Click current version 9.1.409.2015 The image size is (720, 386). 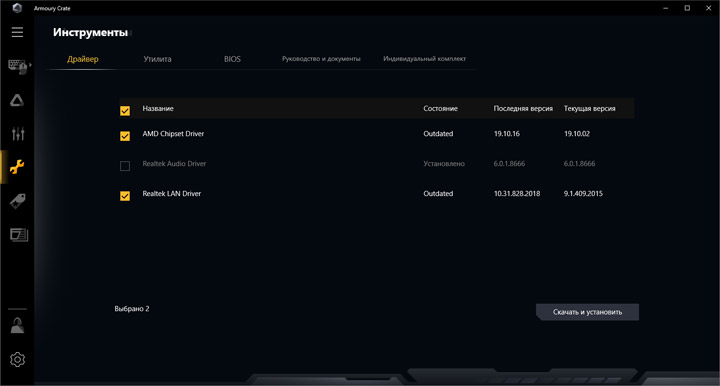(583, 194)
